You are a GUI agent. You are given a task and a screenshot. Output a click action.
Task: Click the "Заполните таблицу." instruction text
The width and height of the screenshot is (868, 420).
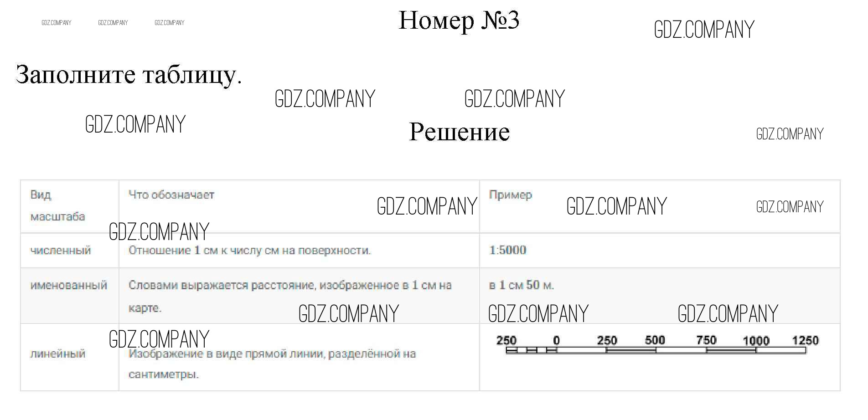point(129,75)
